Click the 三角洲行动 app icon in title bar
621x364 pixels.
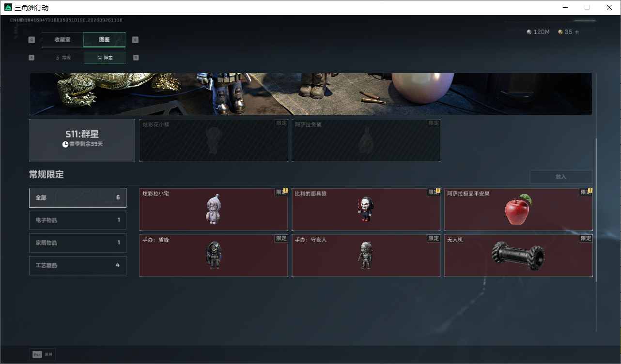(x=8, y=8)
